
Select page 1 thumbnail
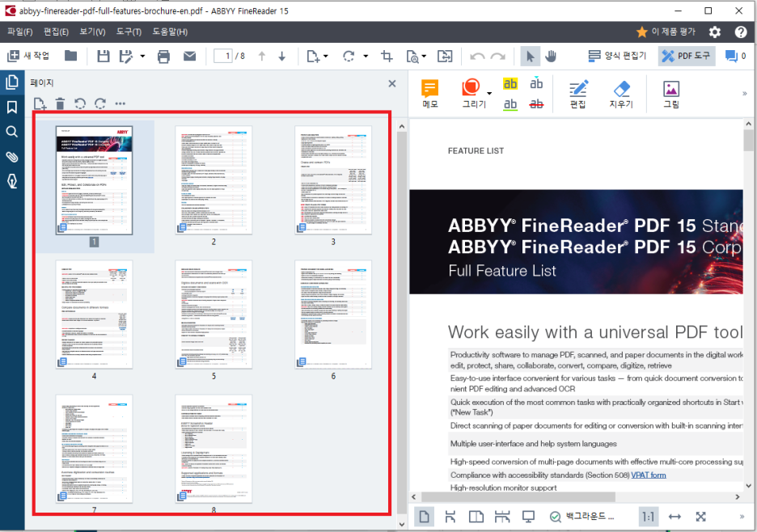(94, 180)
